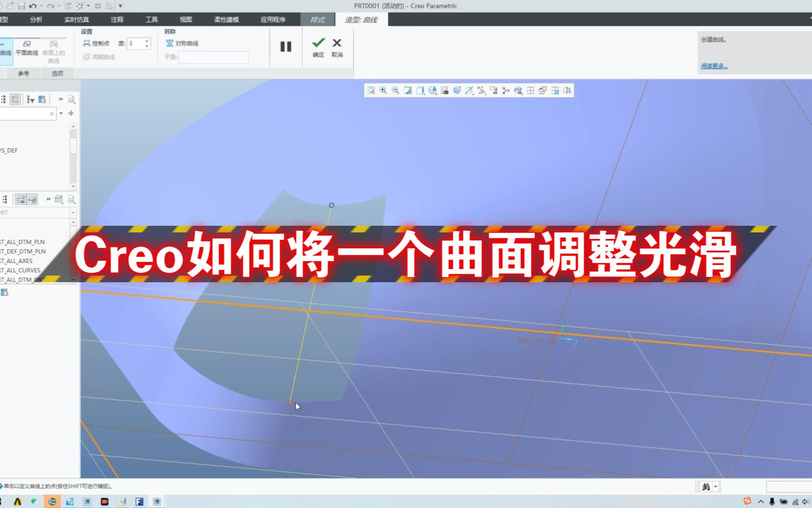Open the 应用程序 ribbon tab
The height and width of the screenshot is (508, 812).
(273, 19)
